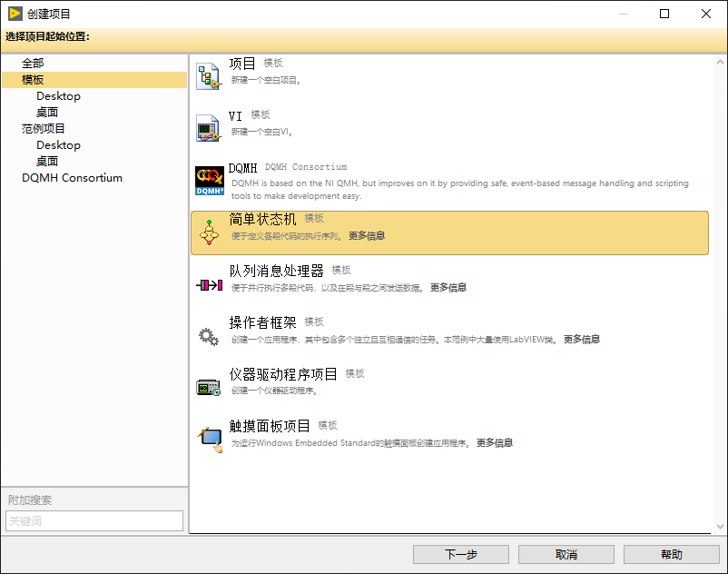Select 范例项目 category
This screenshot has height=574, width=728.
click(43, 129)
